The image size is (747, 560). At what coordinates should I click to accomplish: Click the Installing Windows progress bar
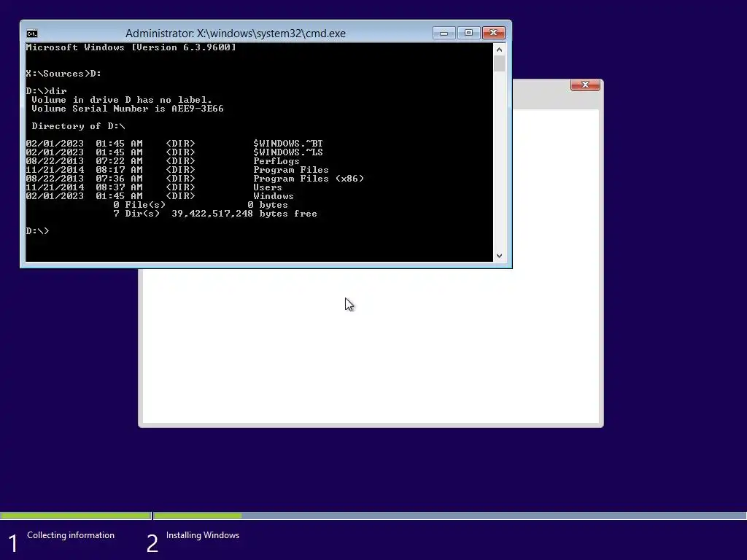click(x=450, y=516)
